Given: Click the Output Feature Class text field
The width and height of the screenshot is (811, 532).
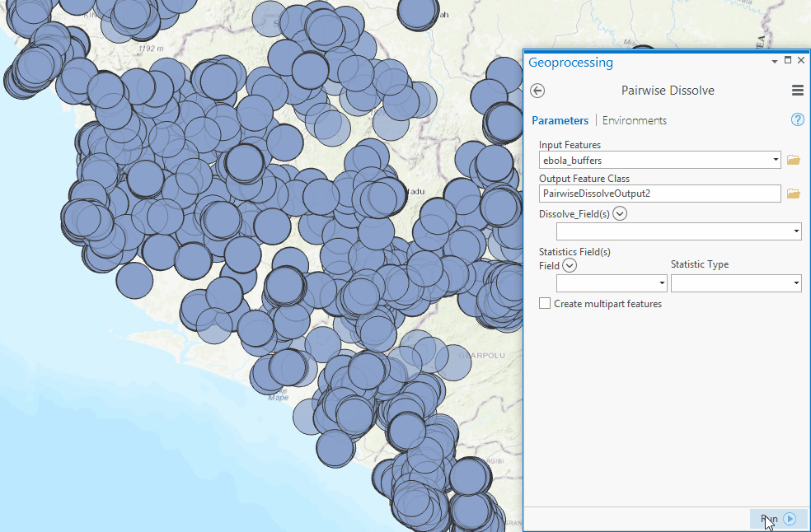Looking at the screenshot, I should 659,194.
